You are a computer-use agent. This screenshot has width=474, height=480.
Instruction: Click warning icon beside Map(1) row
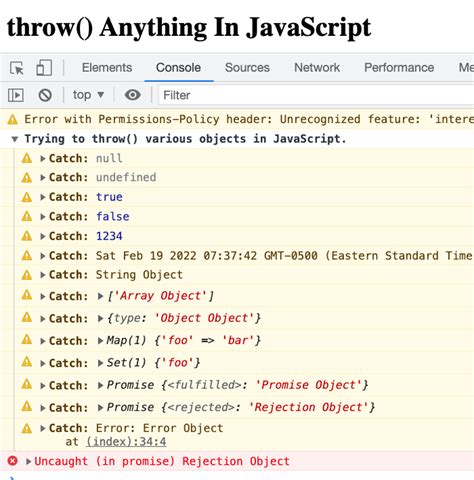click(x=27, y=340)
